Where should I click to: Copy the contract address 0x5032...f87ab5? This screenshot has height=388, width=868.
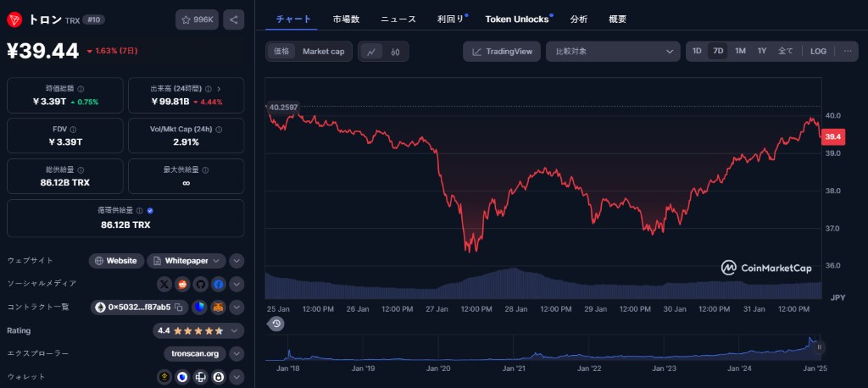click(x=179, y=307)
